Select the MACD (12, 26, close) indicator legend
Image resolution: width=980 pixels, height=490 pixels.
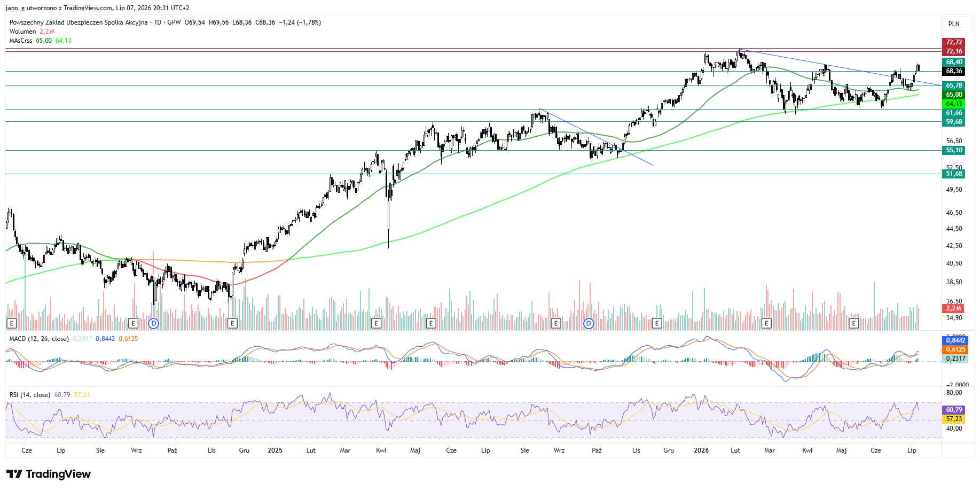(x=39, y=339)
